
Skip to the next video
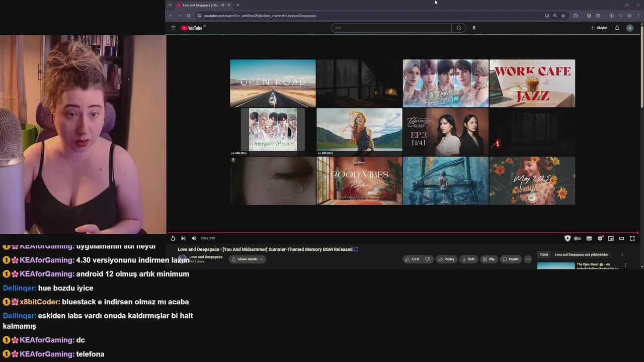183,238
